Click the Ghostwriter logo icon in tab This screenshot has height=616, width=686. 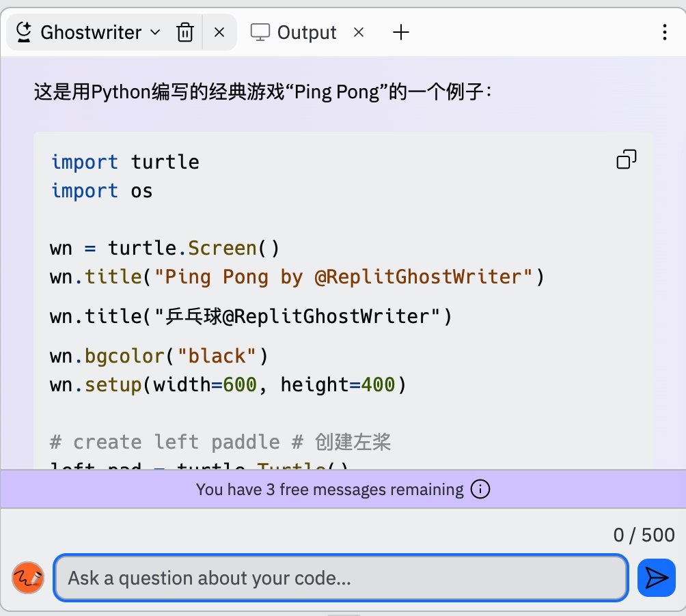[x=24, y=32]
